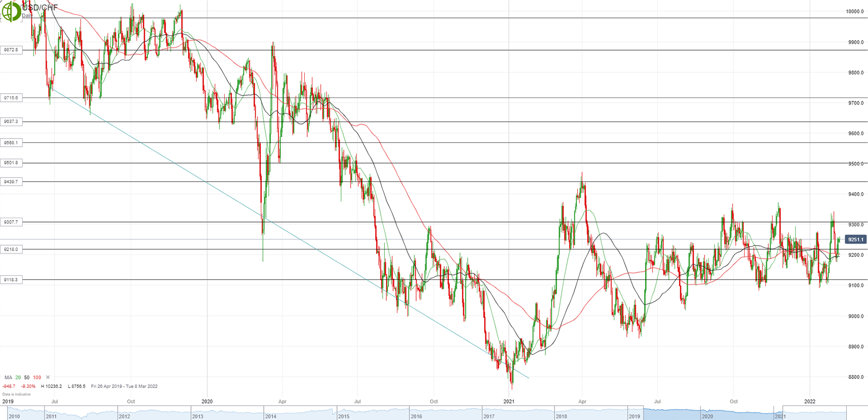Click the USD/CHF chart title
The image size is (868, 420).
point(40,7)
